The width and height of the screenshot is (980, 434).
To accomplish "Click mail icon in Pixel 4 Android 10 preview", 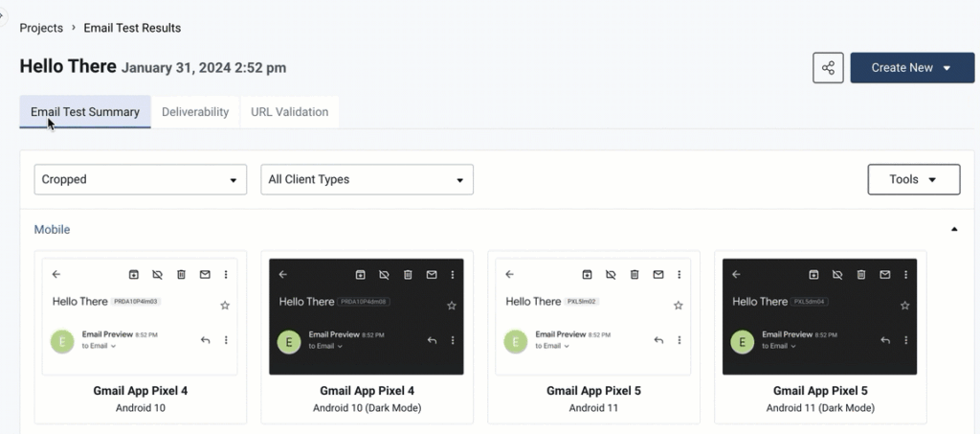I will pos(205,274).
